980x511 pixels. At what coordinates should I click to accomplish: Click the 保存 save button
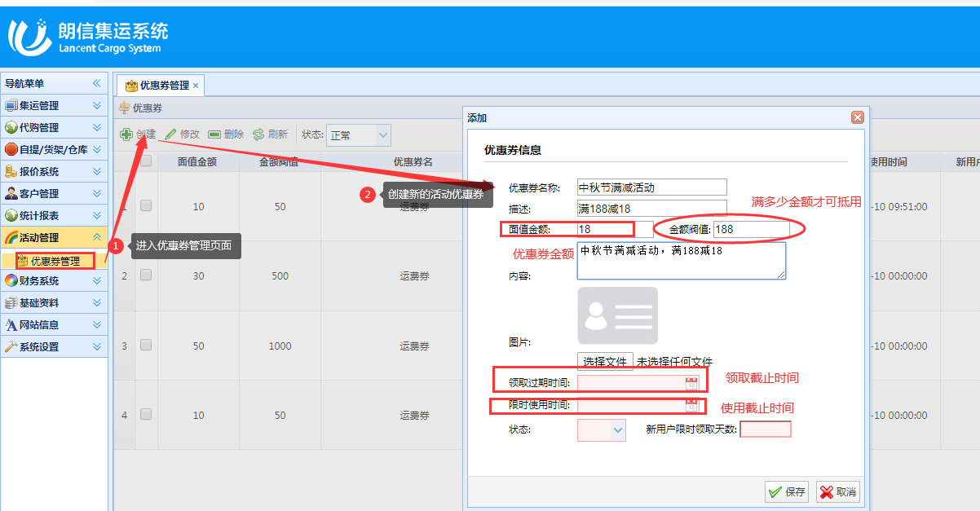(787, 491)
